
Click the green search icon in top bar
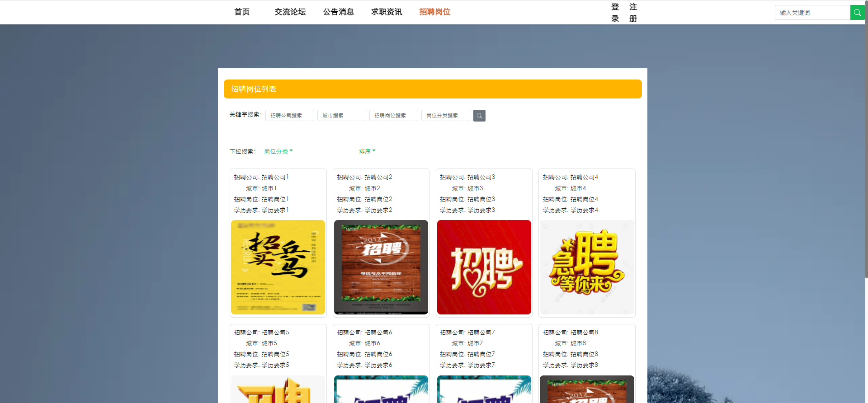[857, 13]
